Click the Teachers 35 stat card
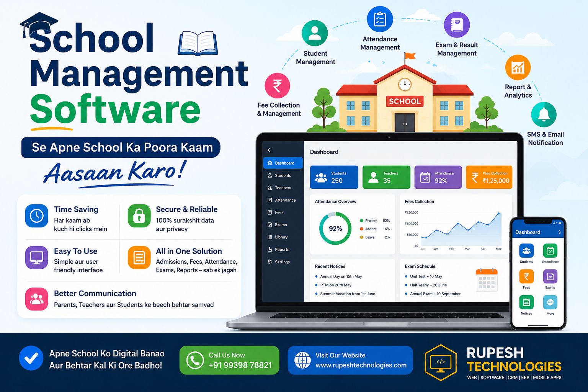 click(x=386, y=177)
